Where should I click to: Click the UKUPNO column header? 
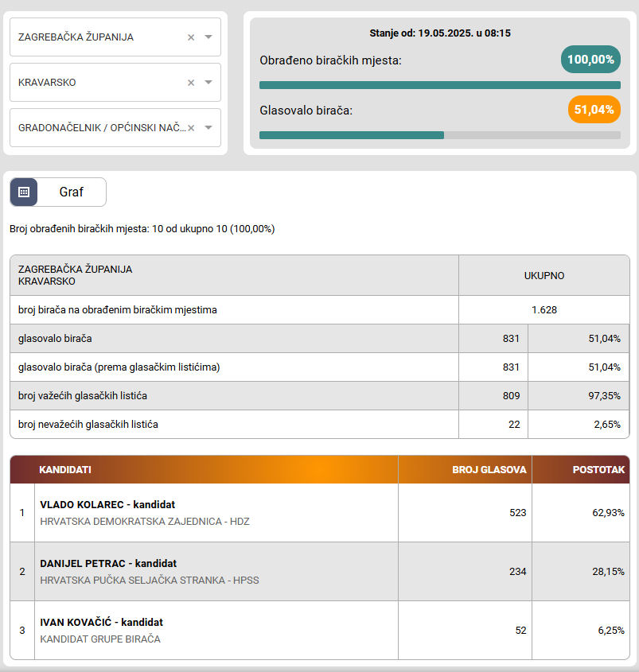(x=544, y=274)
